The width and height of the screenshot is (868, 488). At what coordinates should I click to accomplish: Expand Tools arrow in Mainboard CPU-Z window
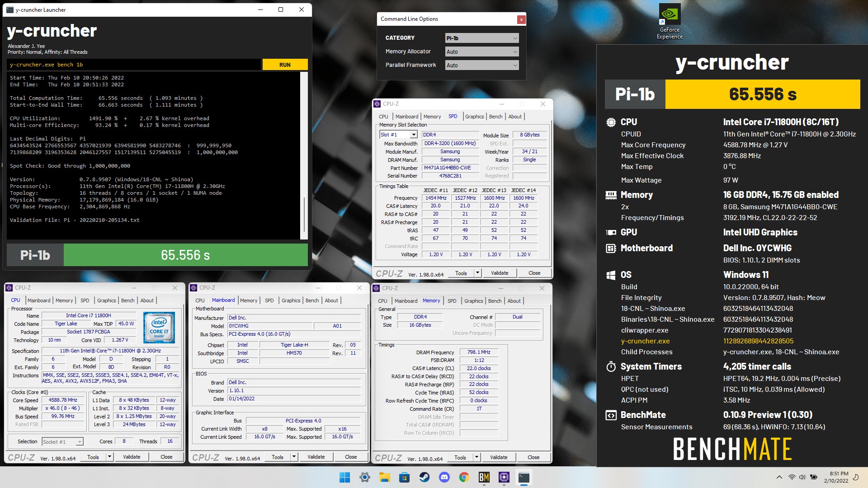click(294, 457)
